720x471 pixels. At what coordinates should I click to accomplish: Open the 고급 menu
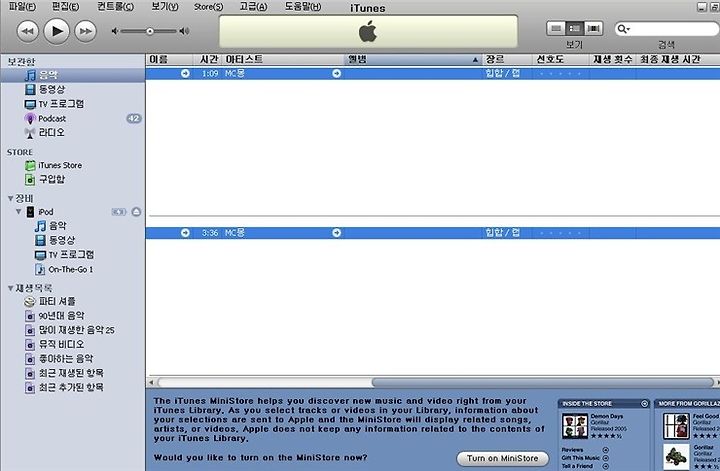pyautogui.click(x=253, y=6)
